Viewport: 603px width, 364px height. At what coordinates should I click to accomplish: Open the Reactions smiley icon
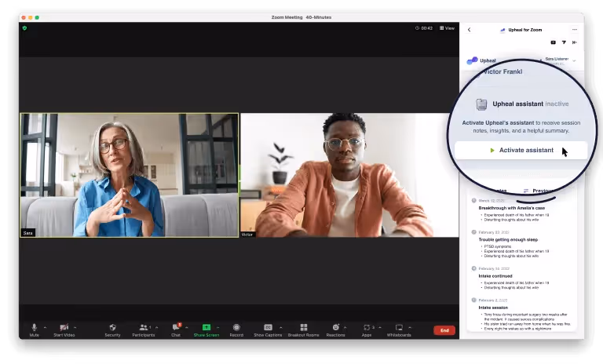(x=336, y=327)
